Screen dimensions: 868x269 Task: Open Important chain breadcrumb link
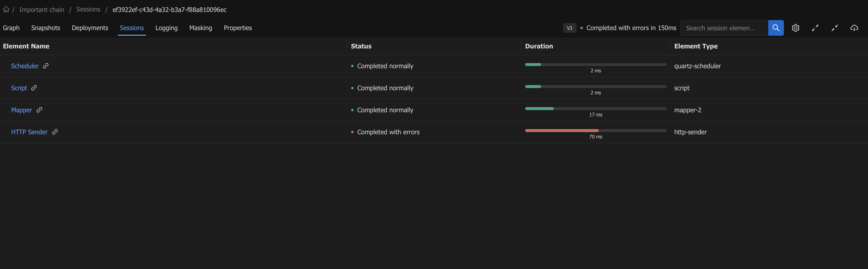(x=42, y=10)
